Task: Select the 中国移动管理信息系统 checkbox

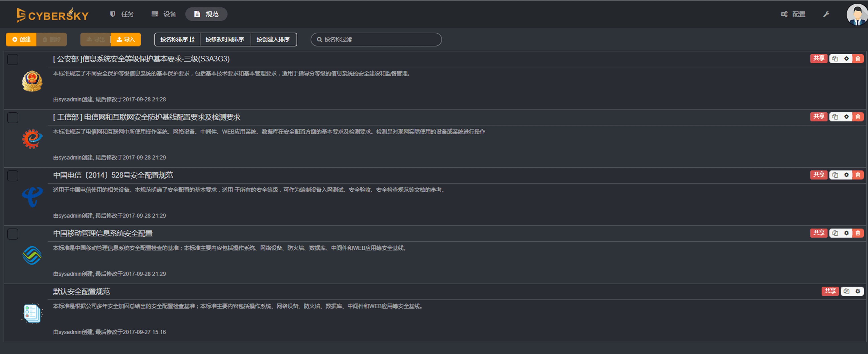Action: [13, 234]
